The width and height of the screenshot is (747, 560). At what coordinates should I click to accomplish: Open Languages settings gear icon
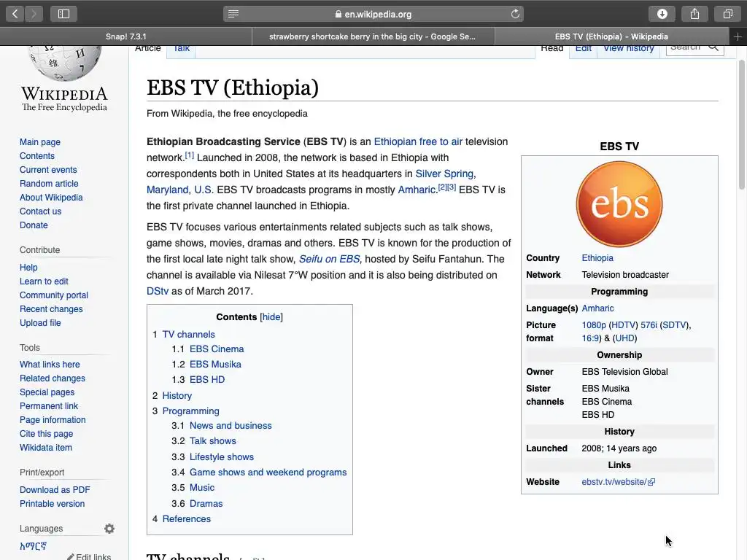pos(109,529)
